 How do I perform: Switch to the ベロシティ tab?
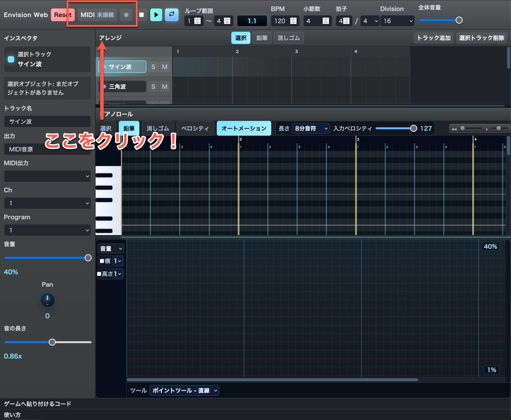(195, 128)
